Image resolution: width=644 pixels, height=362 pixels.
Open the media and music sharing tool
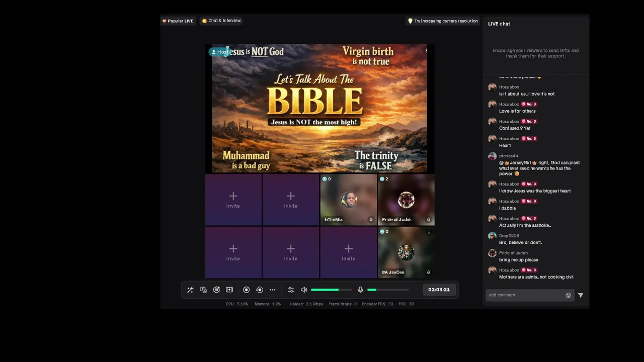click(x=203, y=290)
